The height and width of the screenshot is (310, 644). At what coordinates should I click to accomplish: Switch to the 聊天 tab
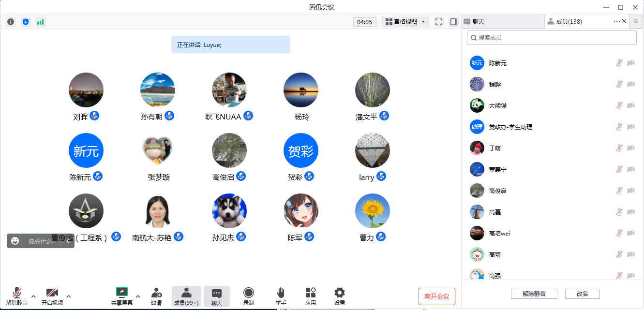coord(502,21)
